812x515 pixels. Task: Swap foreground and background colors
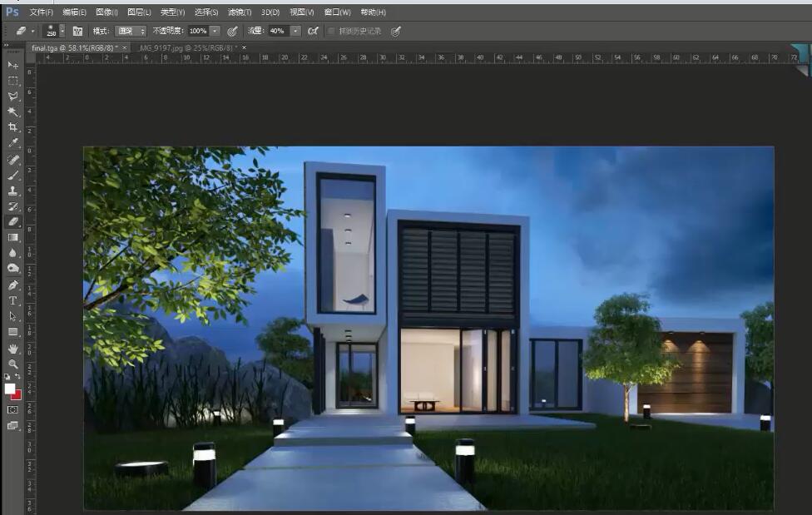(18, 377)
